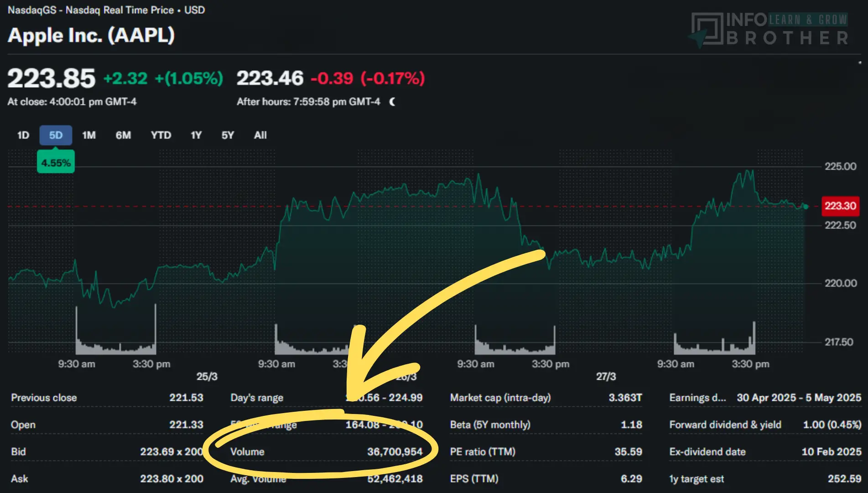Click the Volume value 36,700,954
Image resolution: width=868 pixels, height=493 pixels.
click(x=395, y=451)
